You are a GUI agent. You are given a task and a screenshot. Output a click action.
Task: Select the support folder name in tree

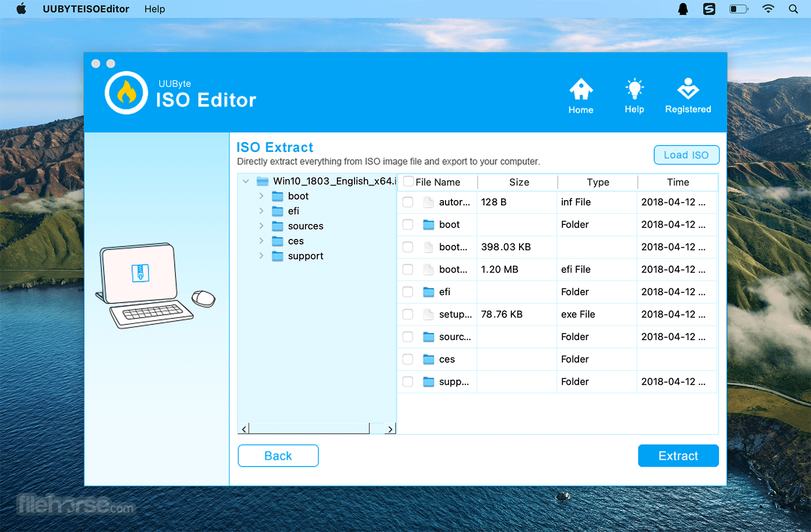click(x=305, y=256)
